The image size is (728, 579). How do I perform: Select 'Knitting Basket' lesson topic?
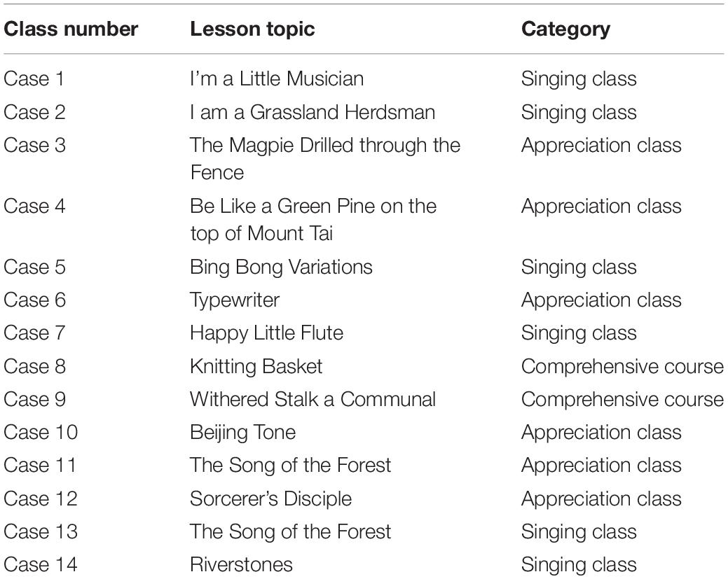(256, 367)
